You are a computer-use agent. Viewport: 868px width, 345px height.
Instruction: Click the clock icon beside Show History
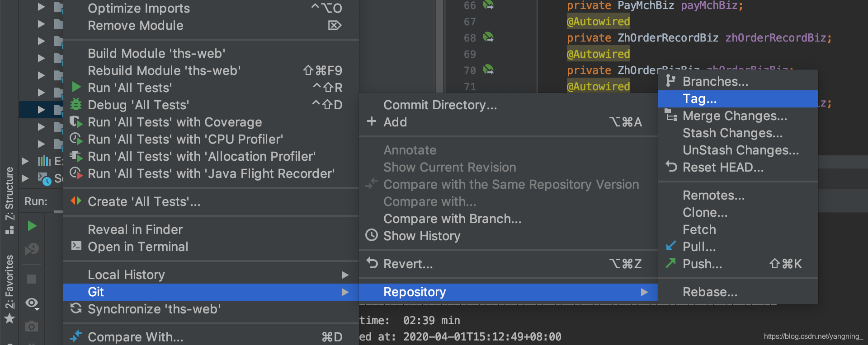pos(372,235)
